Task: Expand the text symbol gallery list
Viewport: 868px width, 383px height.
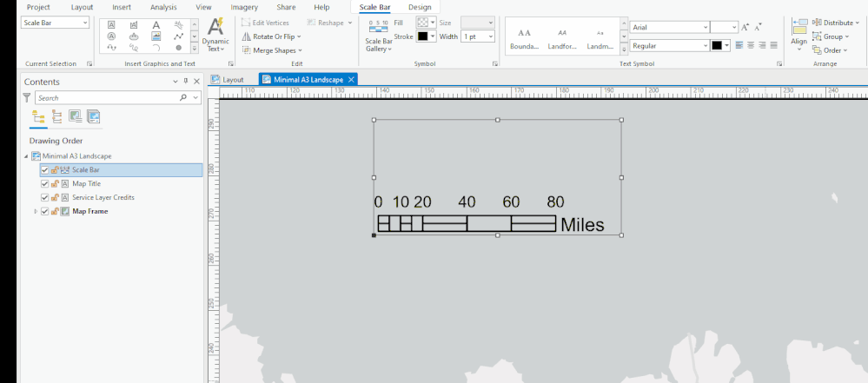Action: [624, 50]
